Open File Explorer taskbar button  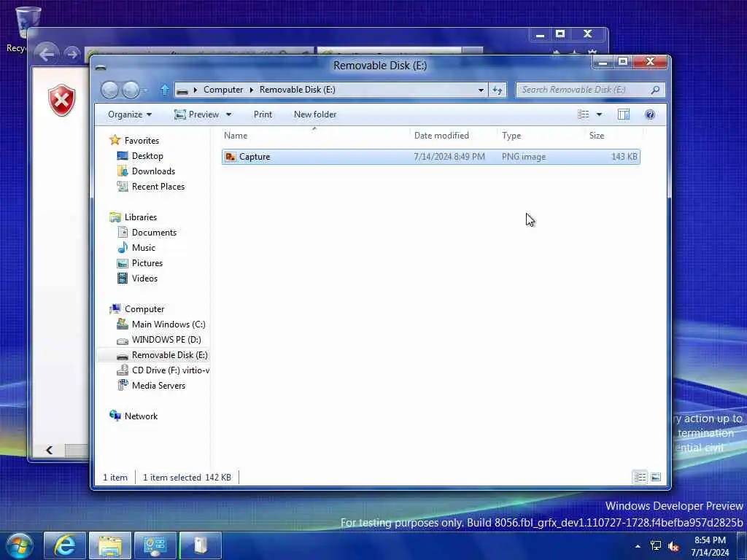point(110,545)
